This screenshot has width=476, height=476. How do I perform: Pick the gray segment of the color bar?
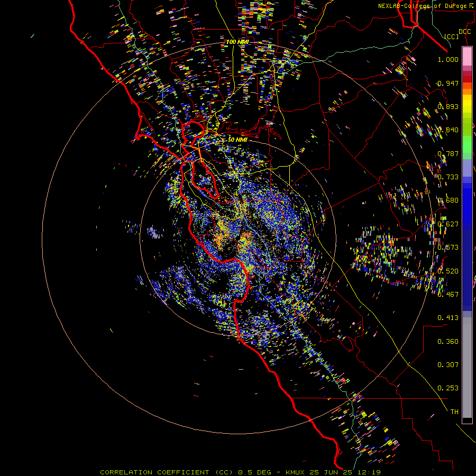point(467,368)
